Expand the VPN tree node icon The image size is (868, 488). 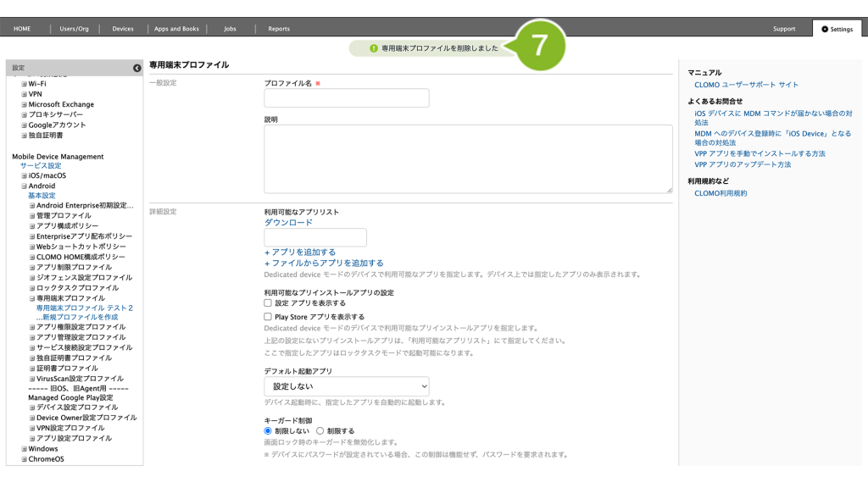coord(25,94)
